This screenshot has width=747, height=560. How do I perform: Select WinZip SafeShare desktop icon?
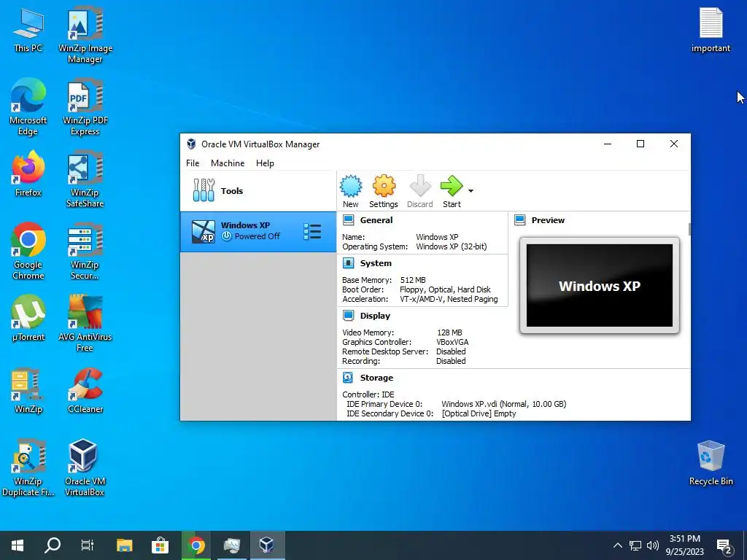click(85, 179)
